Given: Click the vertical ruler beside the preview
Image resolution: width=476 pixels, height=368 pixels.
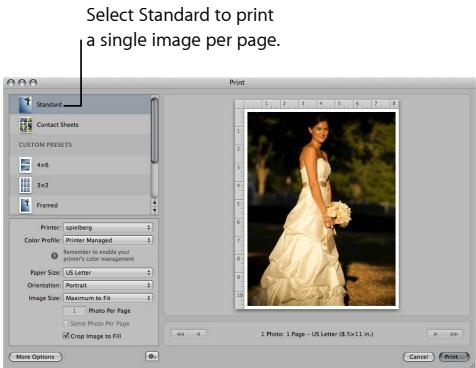Looking at the screenshot, I should [239, 209].
